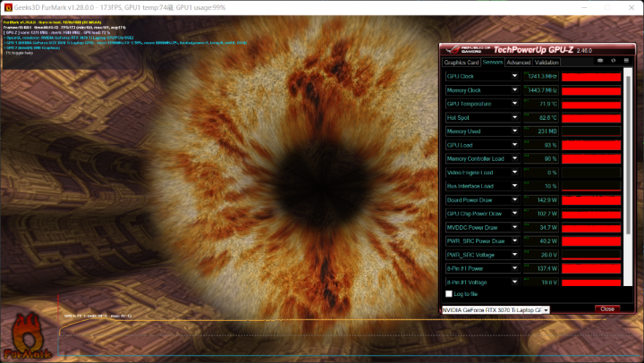Click the GPU-Z Close button

coord(607,308)
